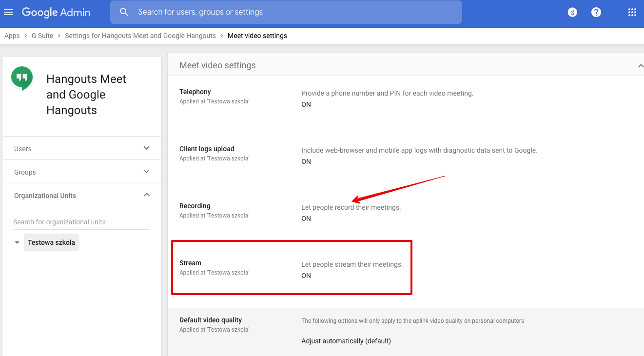Screen dimensions: 644x356
Task: Focus the users, groups or settings search field
Action: (286, 12)
